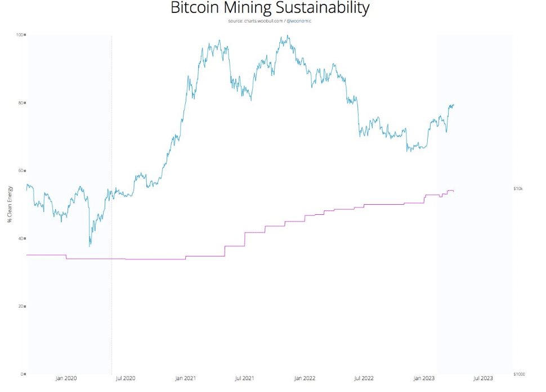Click the Jan 2021 x-axis label
Viewport: 546px width, 392px height.
coord(186,379)
